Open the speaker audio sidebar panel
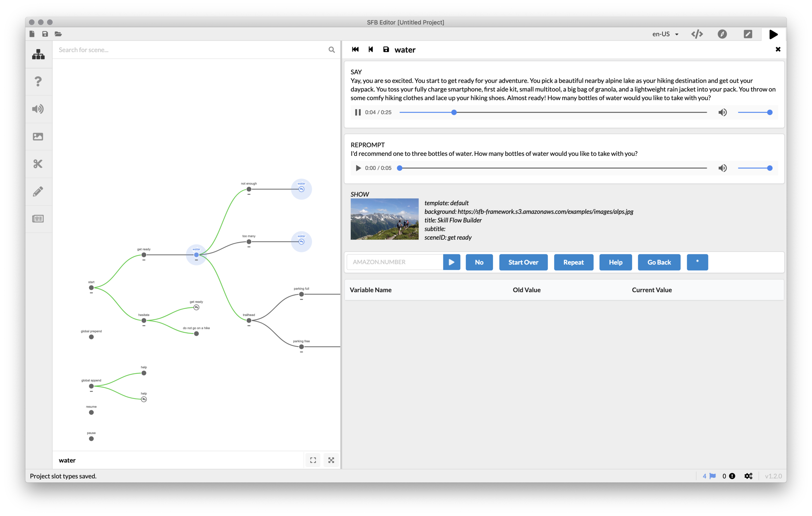This screenshot has width=812, height=516. pyautogui.click(x=38, y=109)
